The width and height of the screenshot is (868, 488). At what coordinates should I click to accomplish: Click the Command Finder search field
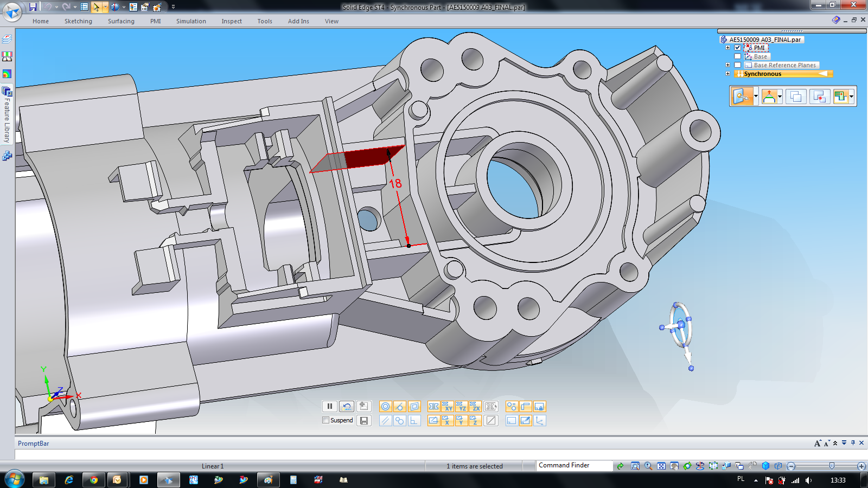pos(575,465)
